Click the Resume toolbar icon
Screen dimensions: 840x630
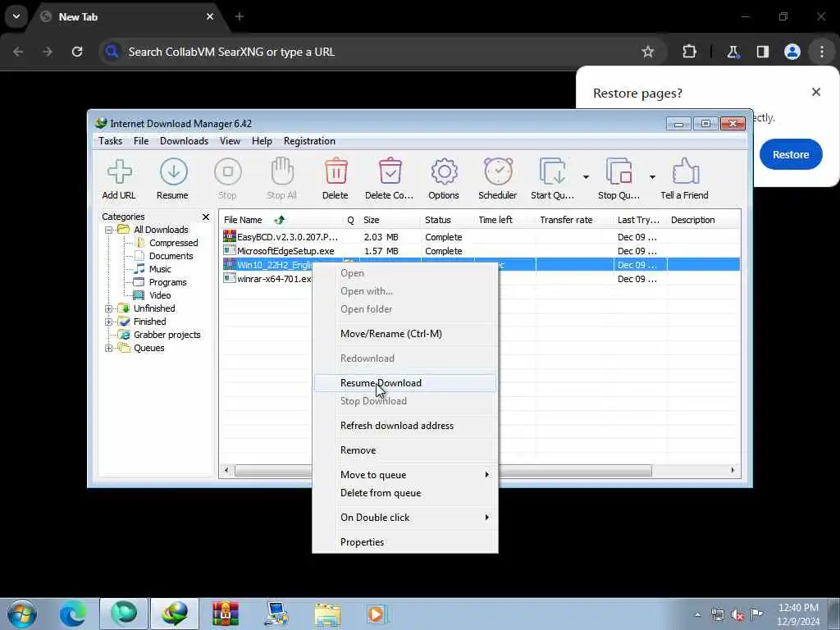(173, 172)
